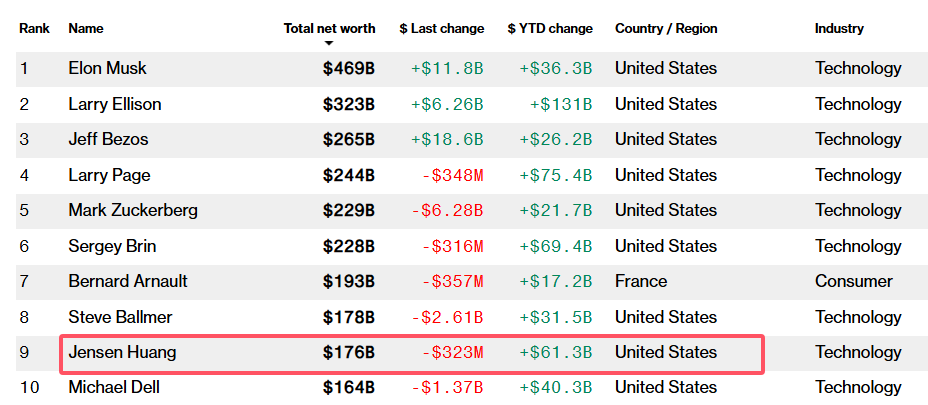
Task: Sort by $ YTD change header
Action: click(x=549, y=29)
